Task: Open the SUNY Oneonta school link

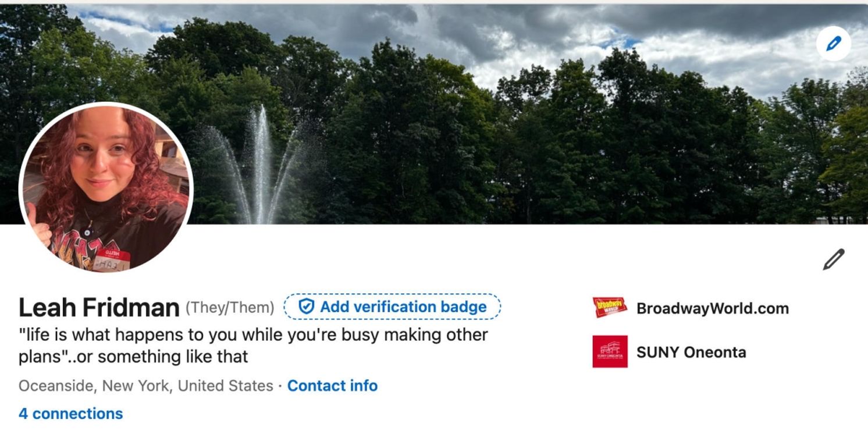Action: pyautogui.click(x=691, y=352)
